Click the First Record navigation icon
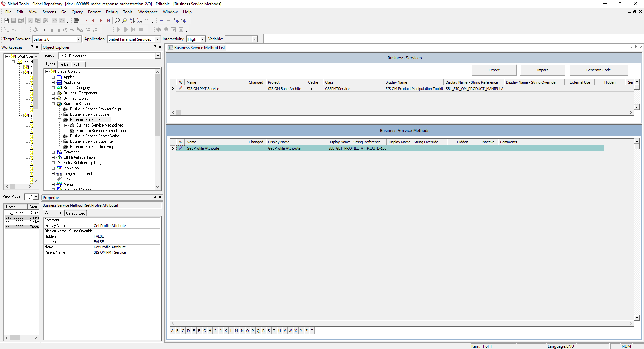 (86, 21)
